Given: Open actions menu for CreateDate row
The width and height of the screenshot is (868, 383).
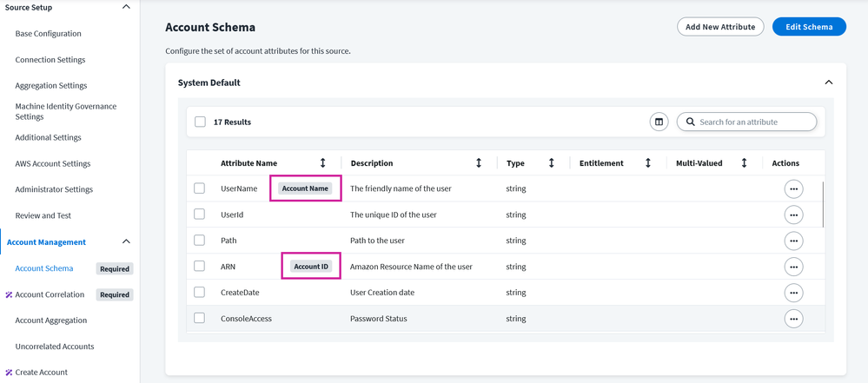Looking at the screenshot, I should click(794, 293).
